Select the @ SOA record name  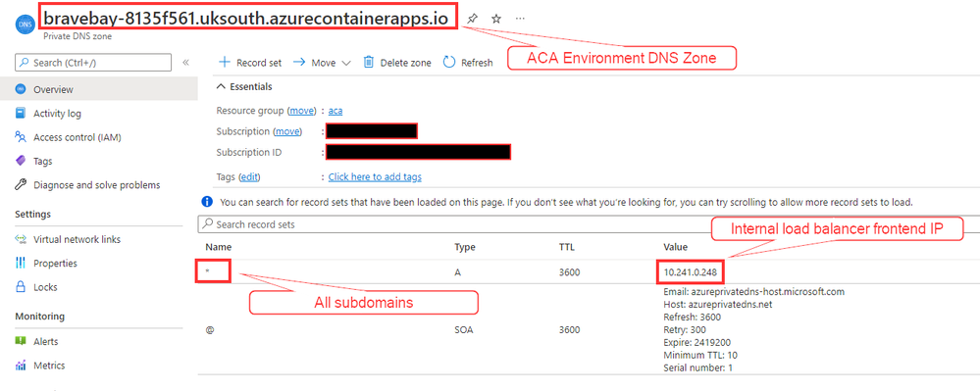(209, 330)
